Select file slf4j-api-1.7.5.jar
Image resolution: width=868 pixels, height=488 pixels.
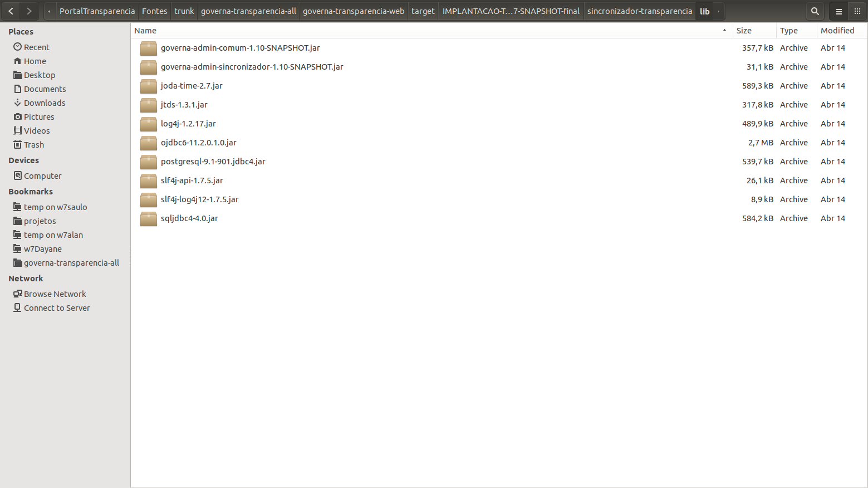coord(192,180)
